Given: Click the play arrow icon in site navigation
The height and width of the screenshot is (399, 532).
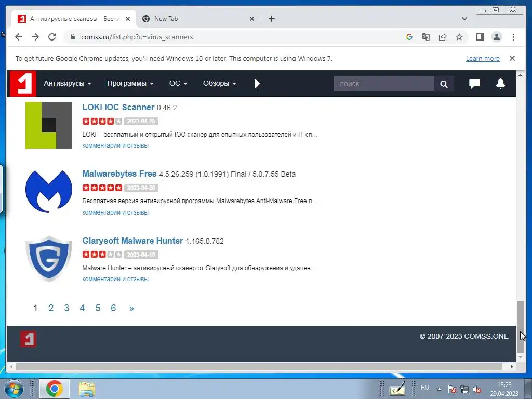Looking at the screenshot, I should (x=257, y=84).
